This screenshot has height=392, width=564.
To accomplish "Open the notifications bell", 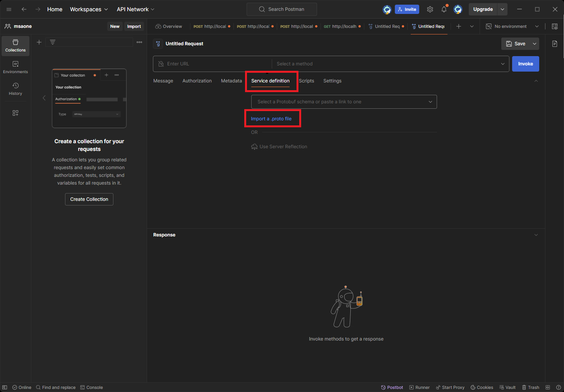I will point(444,9).
